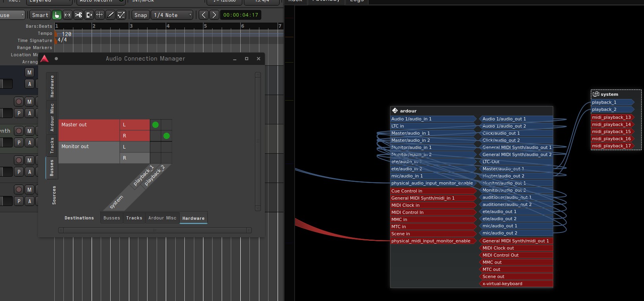Open the Ardour Misc sources tab

52,118
